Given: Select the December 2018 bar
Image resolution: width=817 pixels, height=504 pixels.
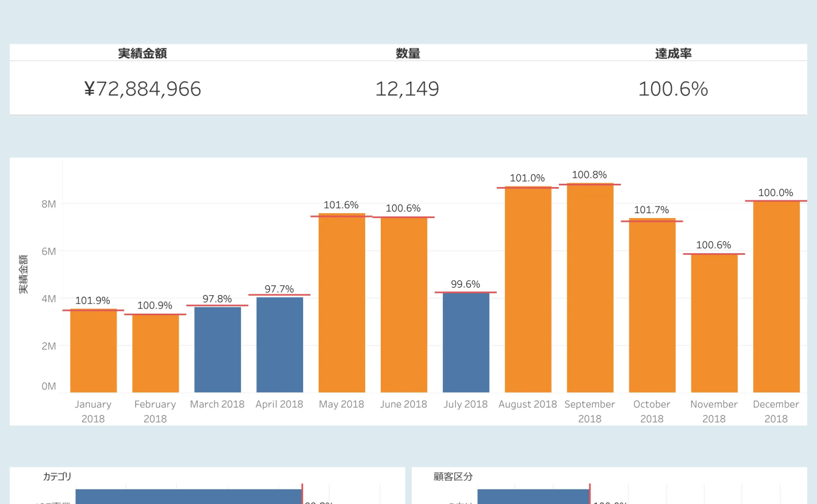Looking at the screenshot, I should [776, 296].
